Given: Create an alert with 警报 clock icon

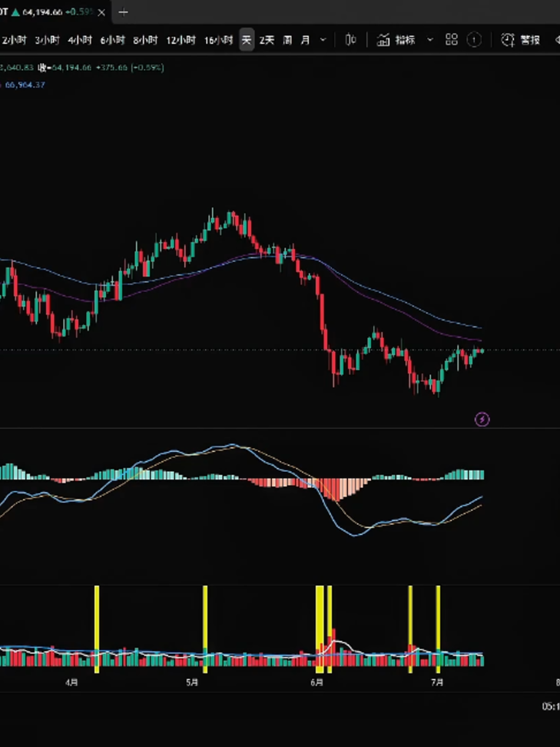Looking at the screenshot, I should pyautogui.click(x=508, y=40).
